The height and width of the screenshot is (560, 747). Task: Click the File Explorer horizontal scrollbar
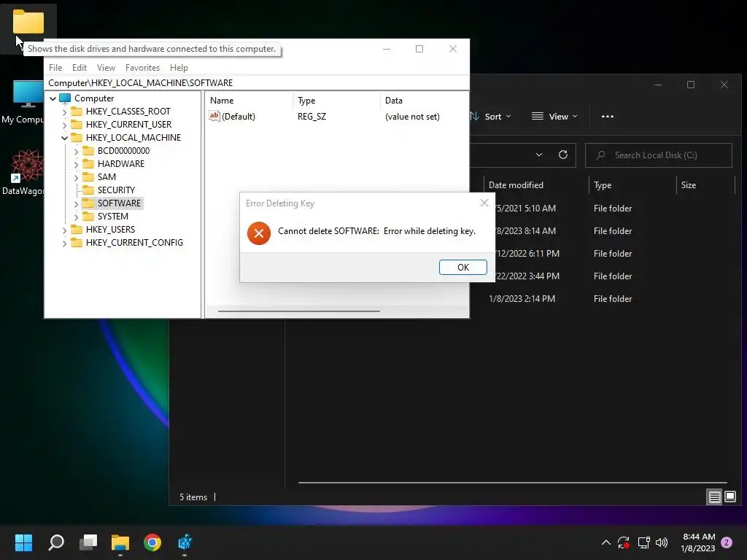(x=512, y=483)
